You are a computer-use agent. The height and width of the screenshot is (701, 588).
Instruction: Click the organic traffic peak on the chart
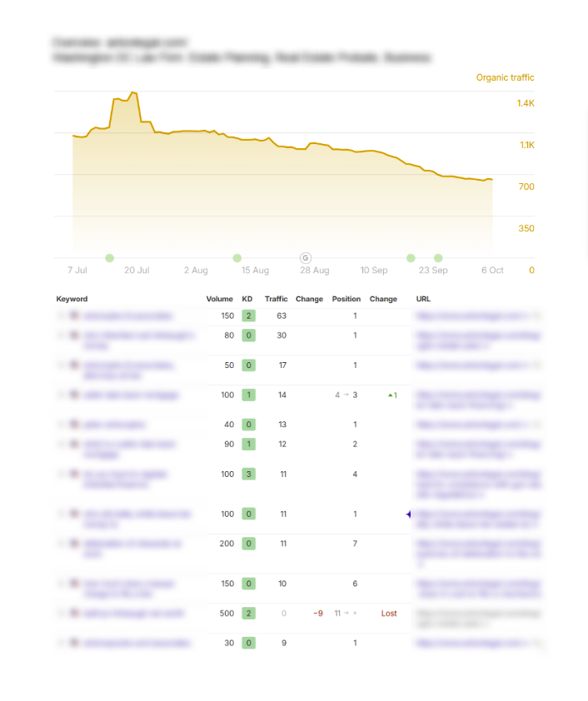point(132,92)
